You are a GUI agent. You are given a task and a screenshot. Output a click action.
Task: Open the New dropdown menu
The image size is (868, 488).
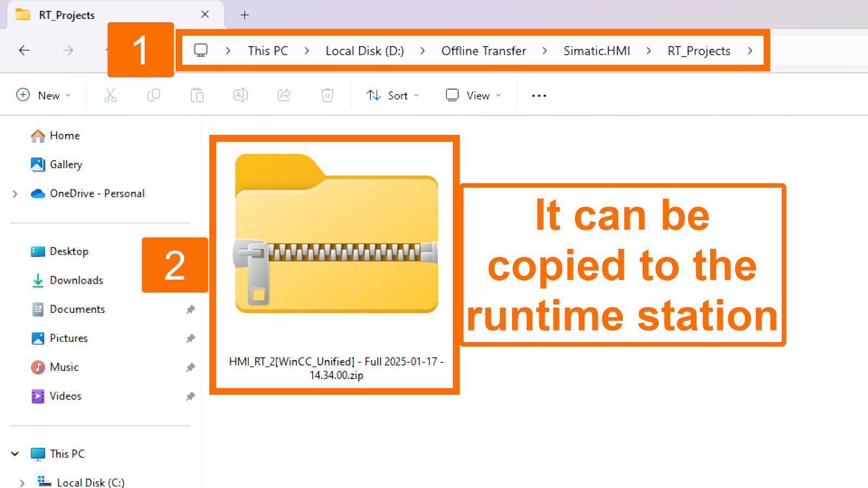point(44,95)
